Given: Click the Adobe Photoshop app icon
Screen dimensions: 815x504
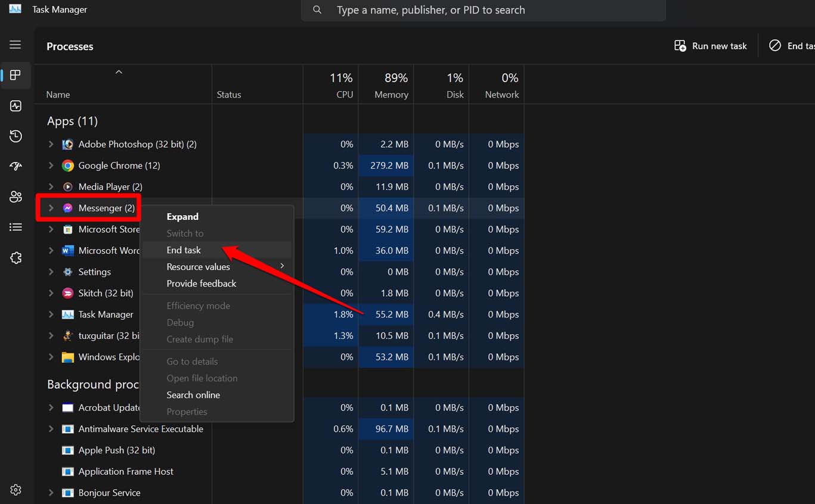Looking at the screenshot, I should click(68, 144).
